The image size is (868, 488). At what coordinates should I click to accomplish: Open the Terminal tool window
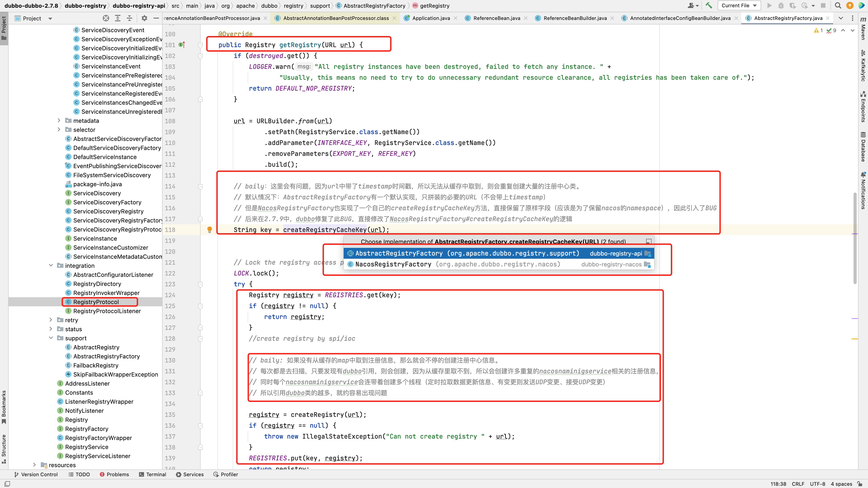(153, 474)
